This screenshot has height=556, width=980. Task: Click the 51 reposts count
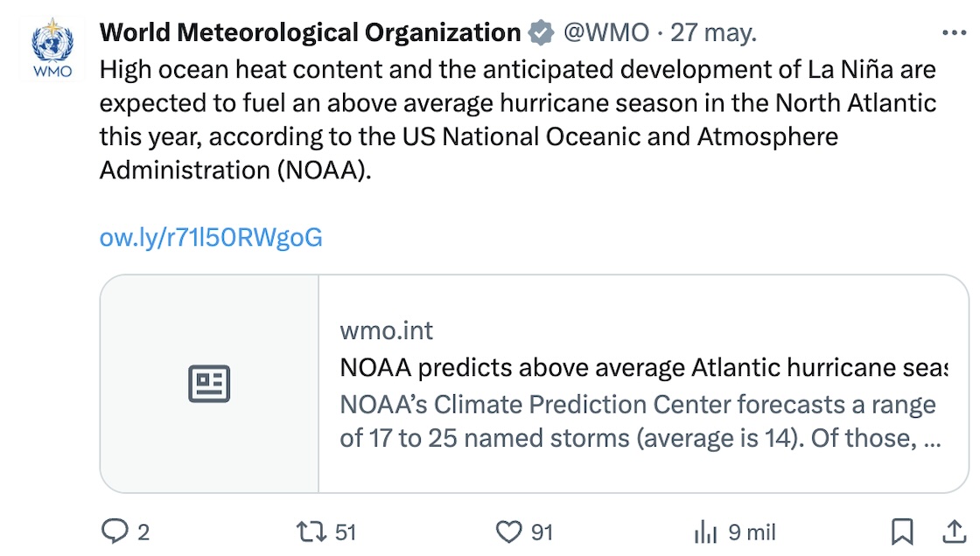[346, 532]
